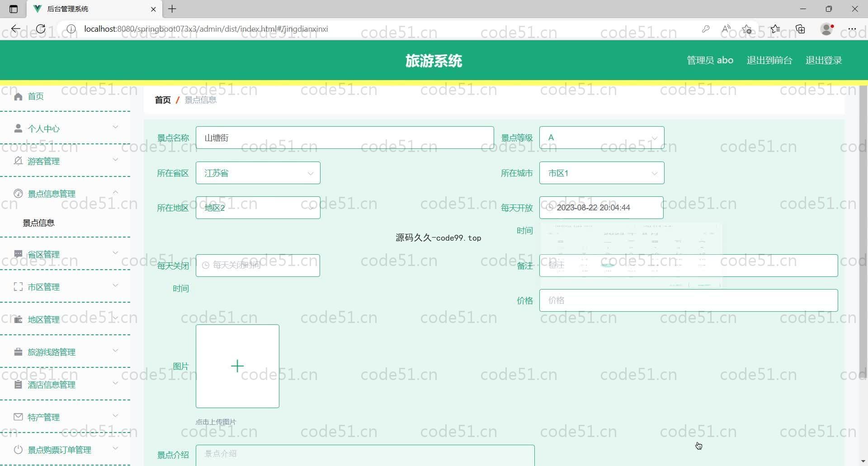Add this page to favorites

(747, 29)
